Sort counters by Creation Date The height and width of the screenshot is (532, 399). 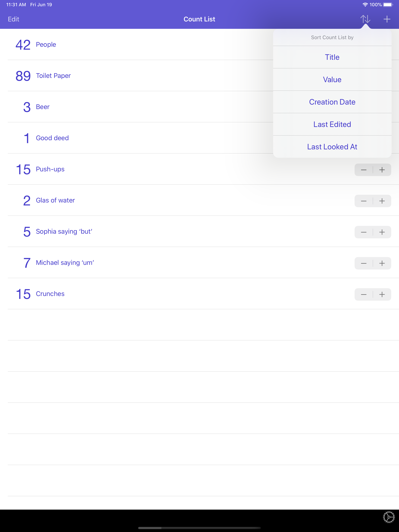pyautogui.click(x=332, y=102)
